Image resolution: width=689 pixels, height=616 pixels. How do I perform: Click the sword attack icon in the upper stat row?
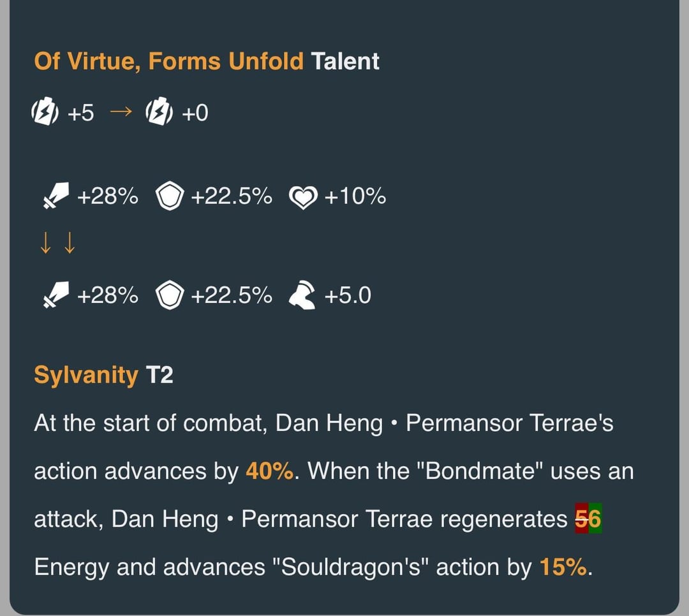pyautogui.click(x=55, y=197)
